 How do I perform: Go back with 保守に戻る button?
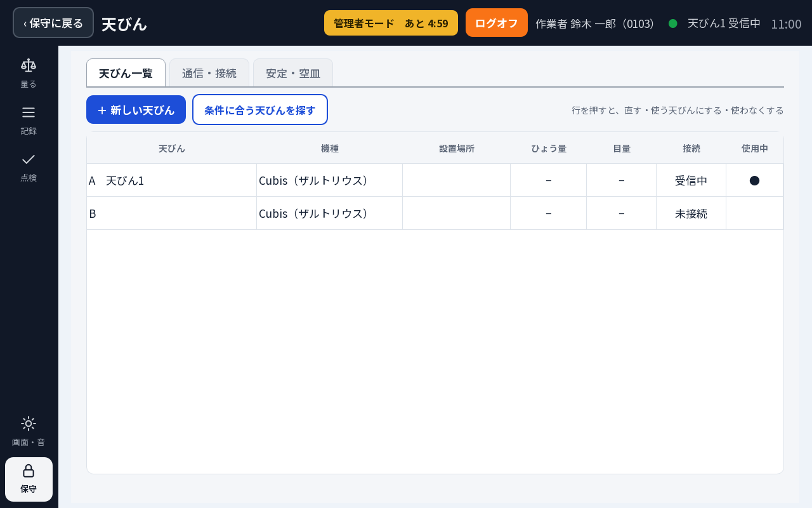point(53,23)
